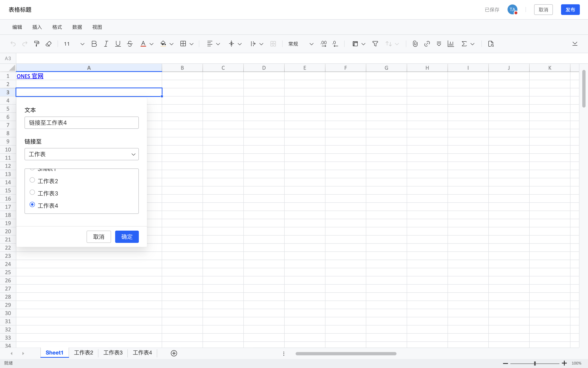Image resolution: width=588 pixels, height=368 pixels.
Task: Toggle bold formatting
Action: (94, 44)
